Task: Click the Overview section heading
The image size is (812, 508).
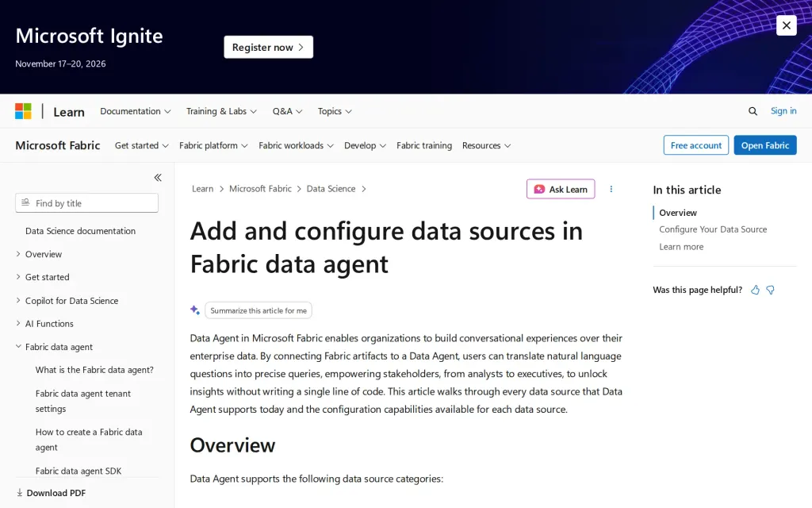Action: [232, 445]
